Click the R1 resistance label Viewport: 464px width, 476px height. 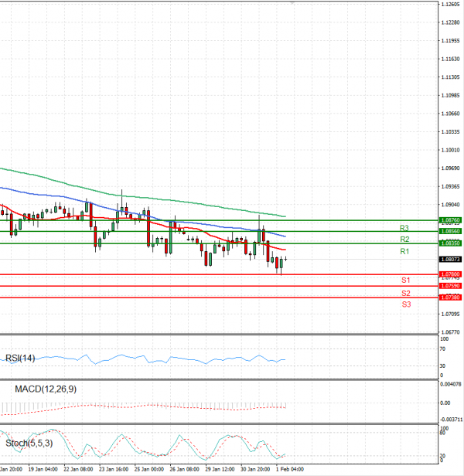coord(404,251)
